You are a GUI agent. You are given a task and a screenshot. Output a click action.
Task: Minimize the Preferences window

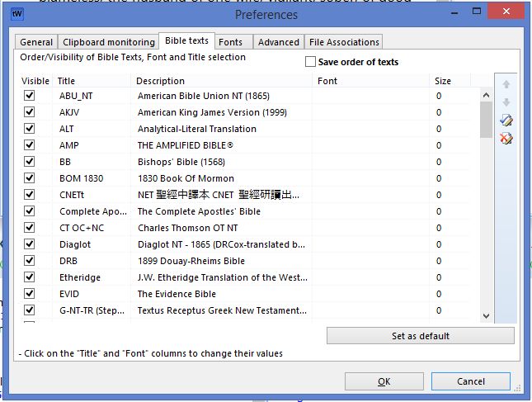click(454, 13)
